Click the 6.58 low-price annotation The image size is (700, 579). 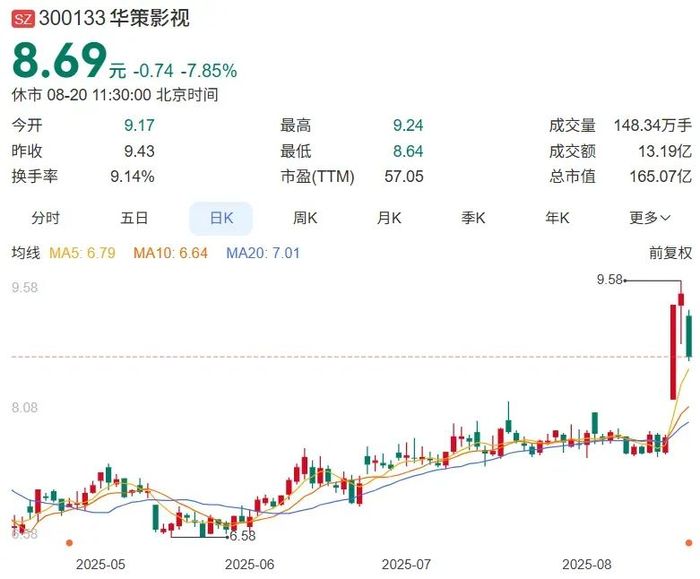pos(243,535)
